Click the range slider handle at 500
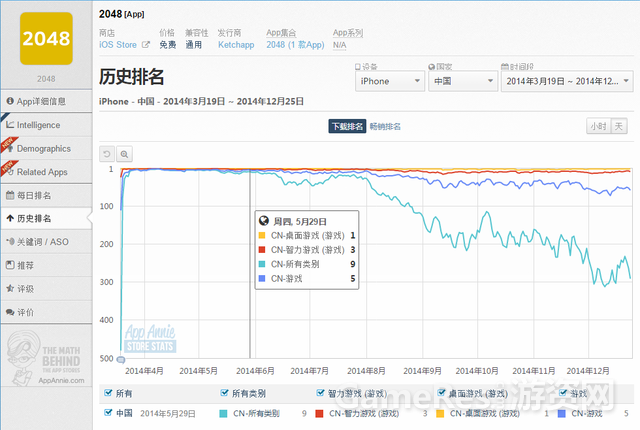This screenshot has height=430, width=640. coord(121,359)
